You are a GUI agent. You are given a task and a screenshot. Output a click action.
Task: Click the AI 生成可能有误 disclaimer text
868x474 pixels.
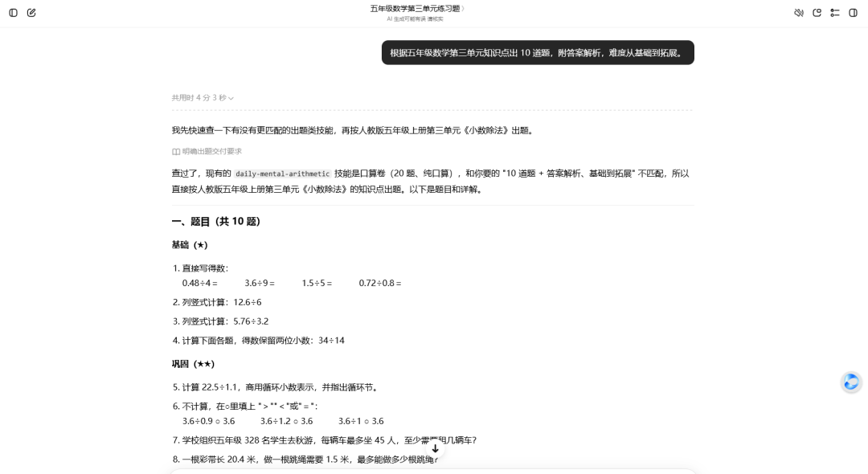click(416, 19)
